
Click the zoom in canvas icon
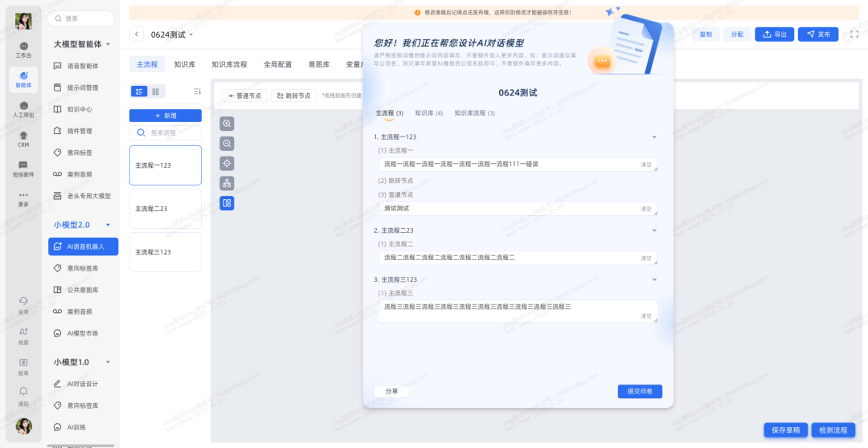point(227,124)
